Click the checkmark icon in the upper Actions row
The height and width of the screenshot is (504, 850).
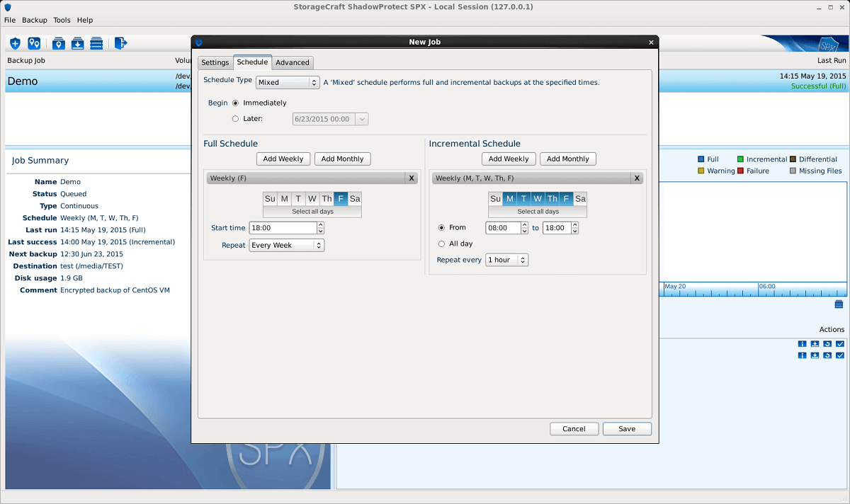840,344
